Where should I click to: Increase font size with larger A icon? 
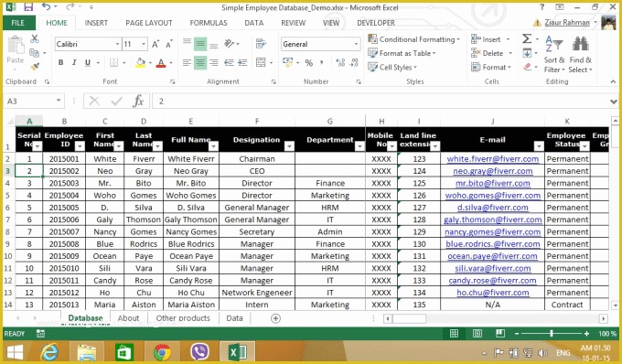[x=155, y=44]
